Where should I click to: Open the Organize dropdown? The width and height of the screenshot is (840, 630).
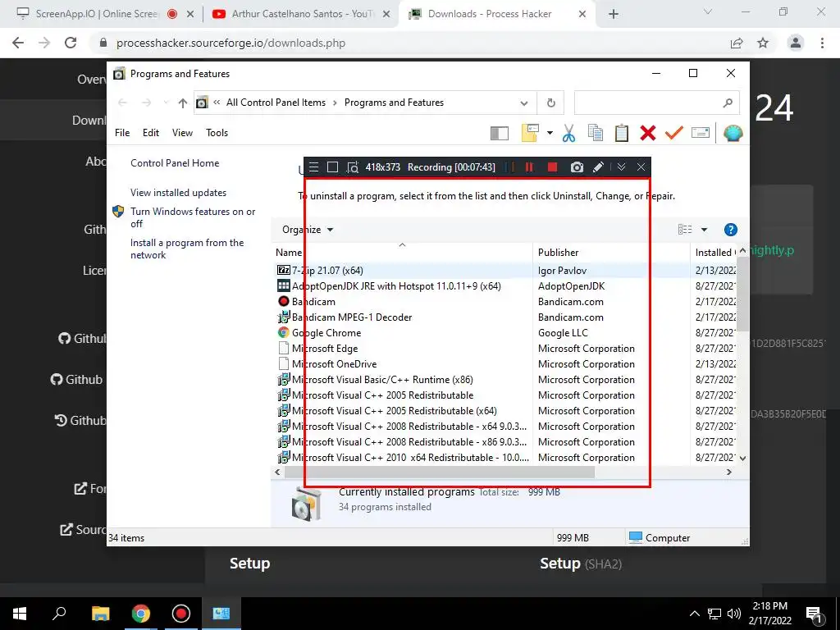coord(308,230)
